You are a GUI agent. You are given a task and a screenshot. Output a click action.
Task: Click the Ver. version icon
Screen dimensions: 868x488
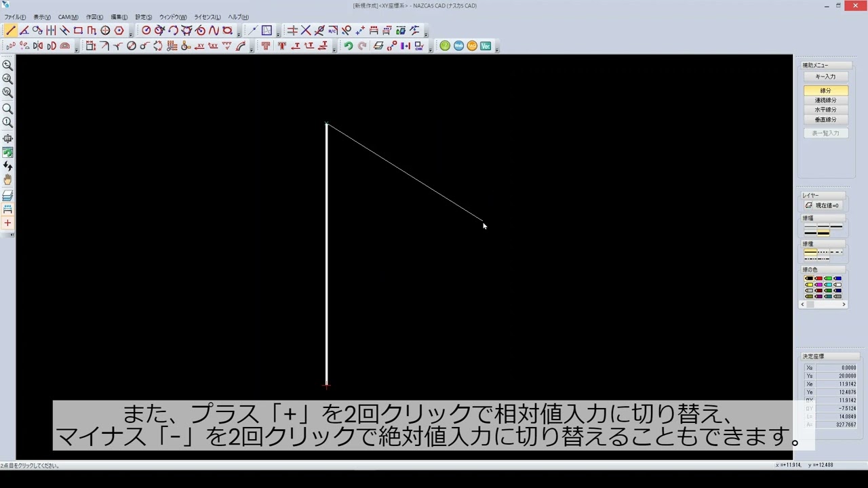pyautogui.click(x=486, y=46)
